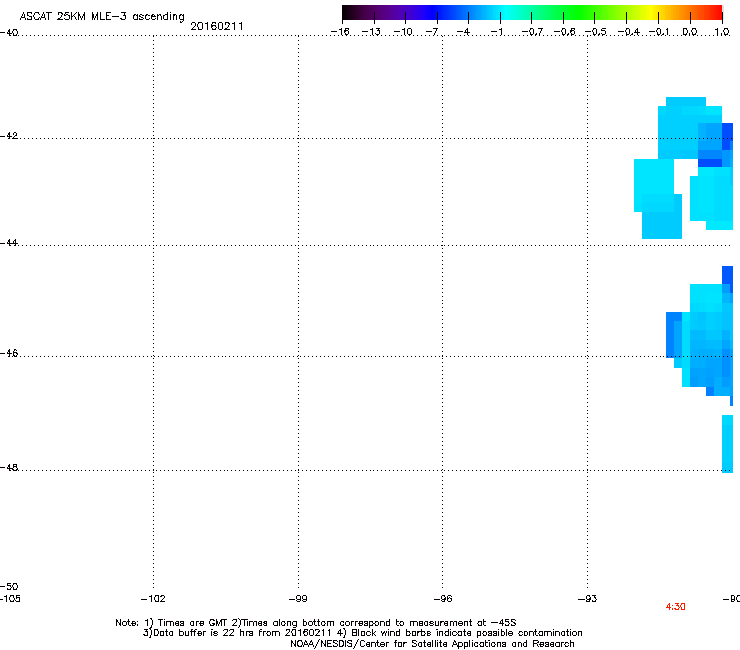The image size is (740, 650).
Task: Click the data patch crossing the -46 latitude line
Action: pyautogui.click(x=699, y=336)
